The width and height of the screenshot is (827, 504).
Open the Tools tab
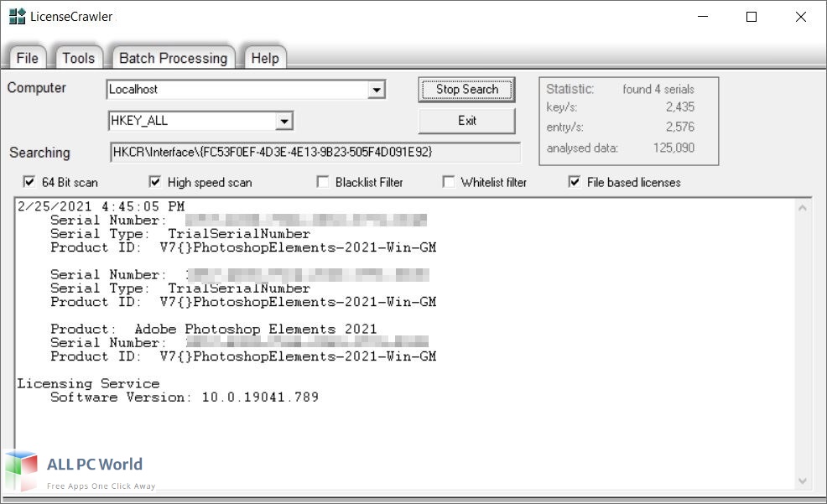click(78, 58)
